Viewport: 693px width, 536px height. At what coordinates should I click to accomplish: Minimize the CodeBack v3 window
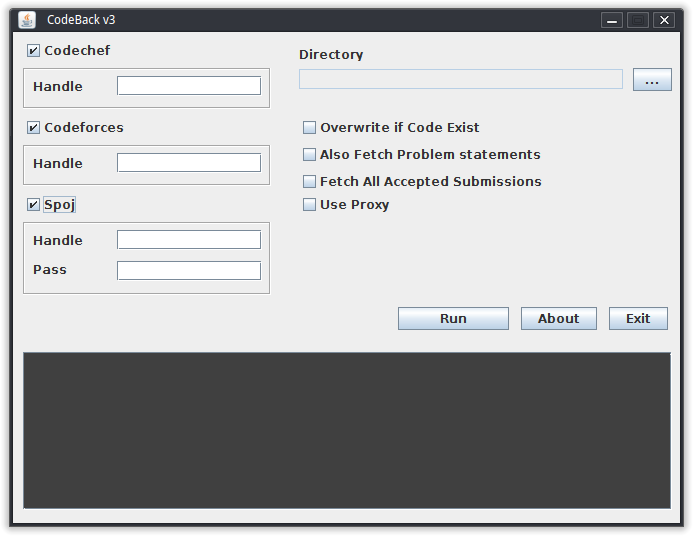pos(612,20)
